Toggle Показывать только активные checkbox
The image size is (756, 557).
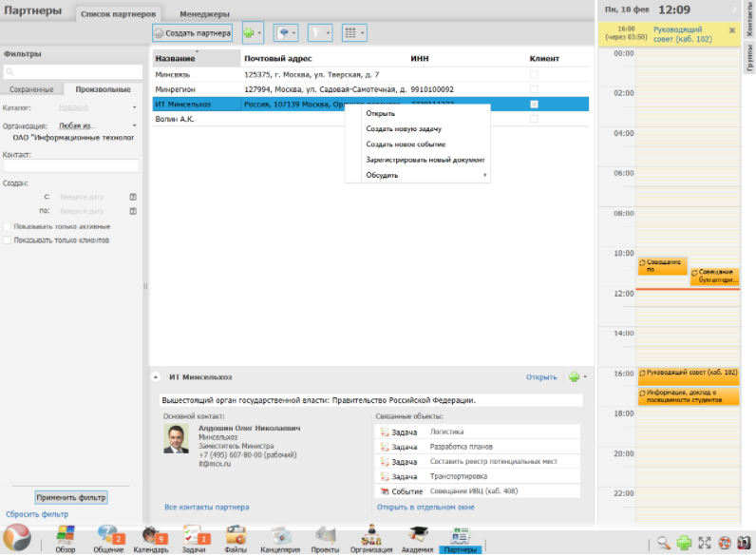[8, 226]
